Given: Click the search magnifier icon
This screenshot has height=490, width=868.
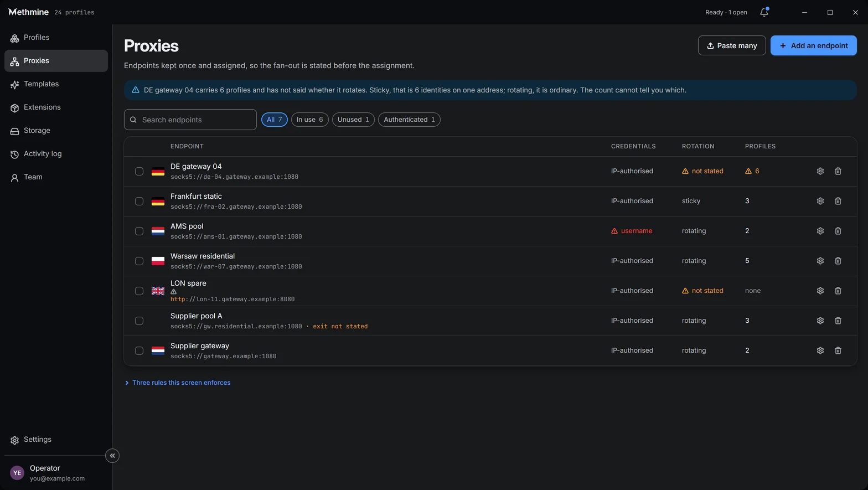Looking at the screenshot, I should [133, 120].
